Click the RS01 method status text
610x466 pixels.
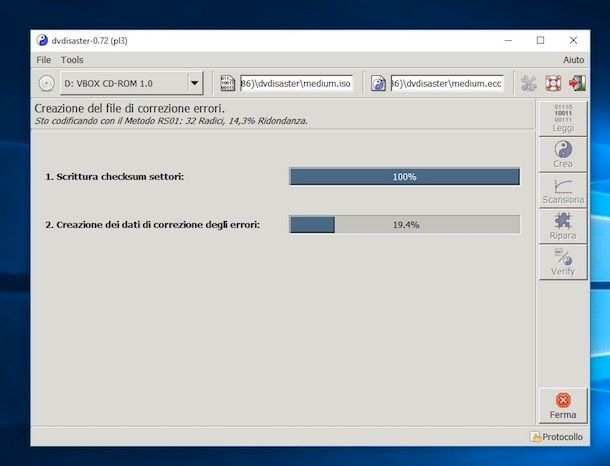pyautogui.click(x=171, y=121)
